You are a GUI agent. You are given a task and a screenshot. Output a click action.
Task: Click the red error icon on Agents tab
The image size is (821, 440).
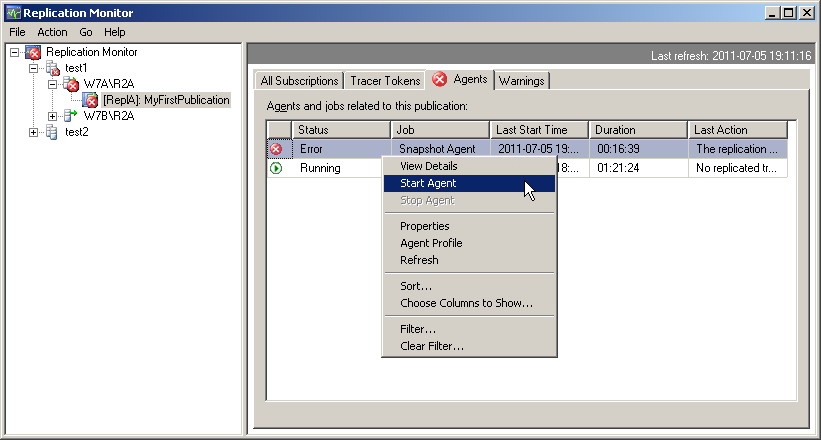pos(439,79)
